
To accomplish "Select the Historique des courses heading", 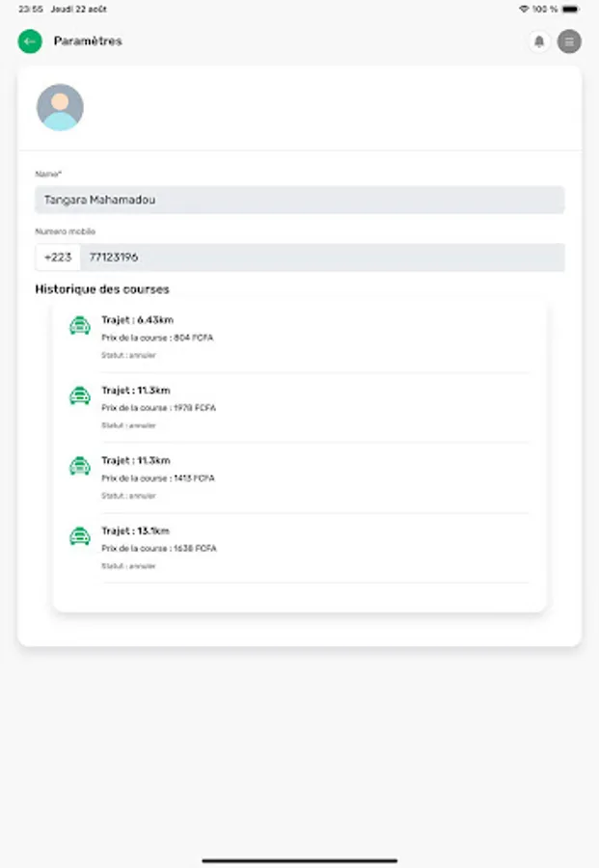I will tap(101, 288).
